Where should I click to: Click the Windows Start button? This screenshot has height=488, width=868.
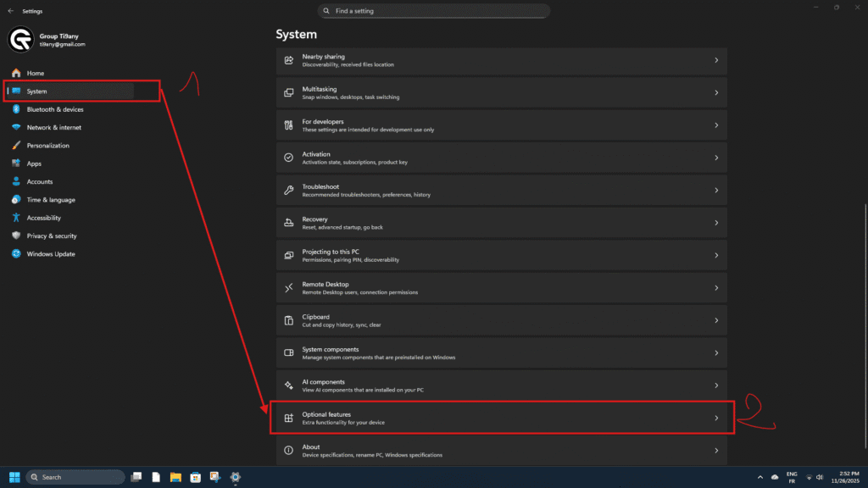pos(14,477)
